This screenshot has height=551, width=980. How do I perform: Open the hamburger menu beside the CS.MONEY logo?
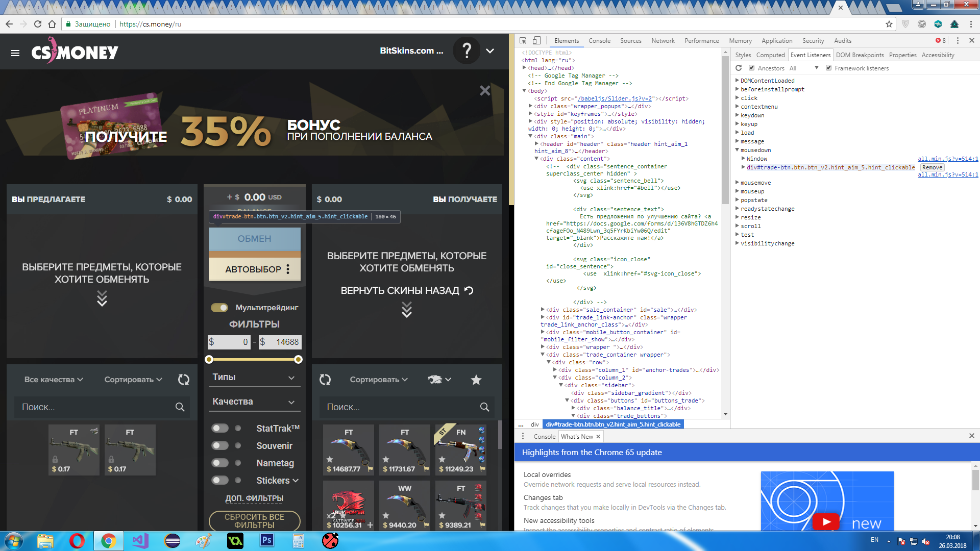(15, 53)
